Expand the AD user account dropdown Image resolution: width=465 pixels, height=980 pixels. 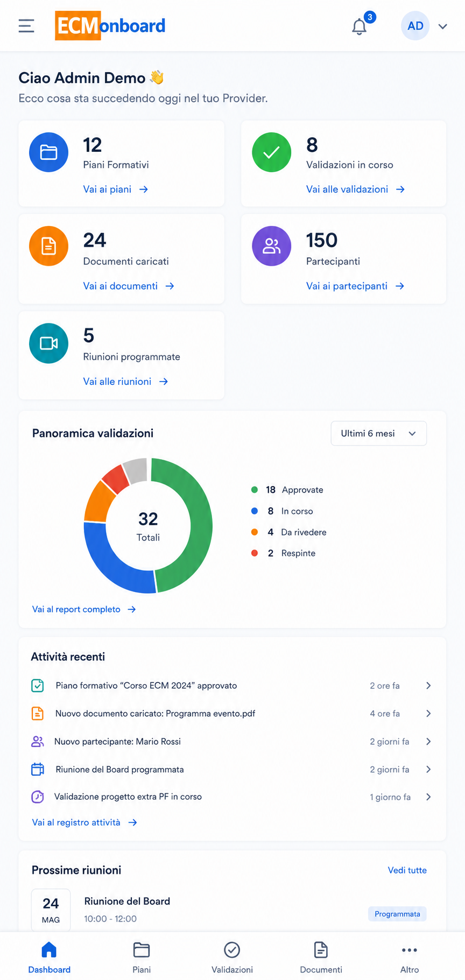click(x=443, y=26)
